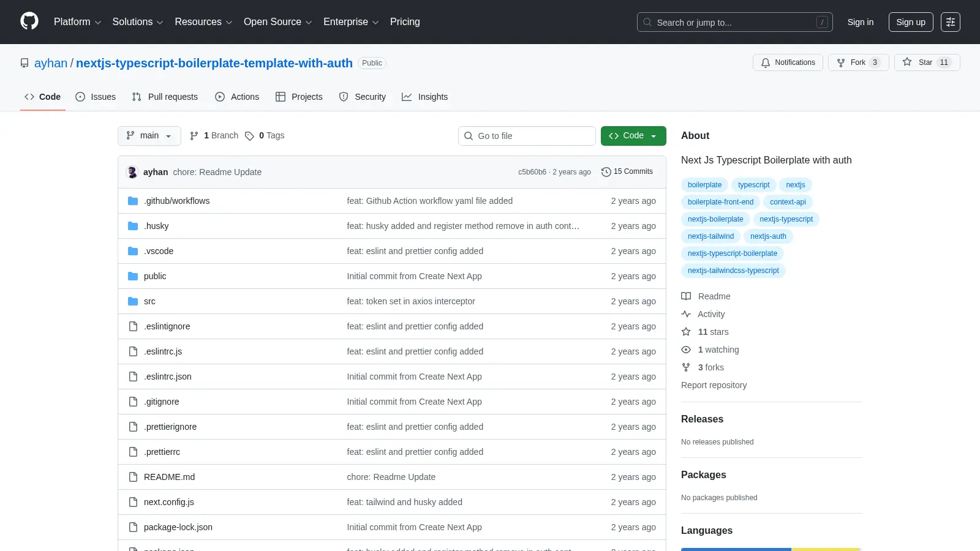Open the global navigation menu icon at top right
Screen dimensions: 980x551
[x=951, y=22]
